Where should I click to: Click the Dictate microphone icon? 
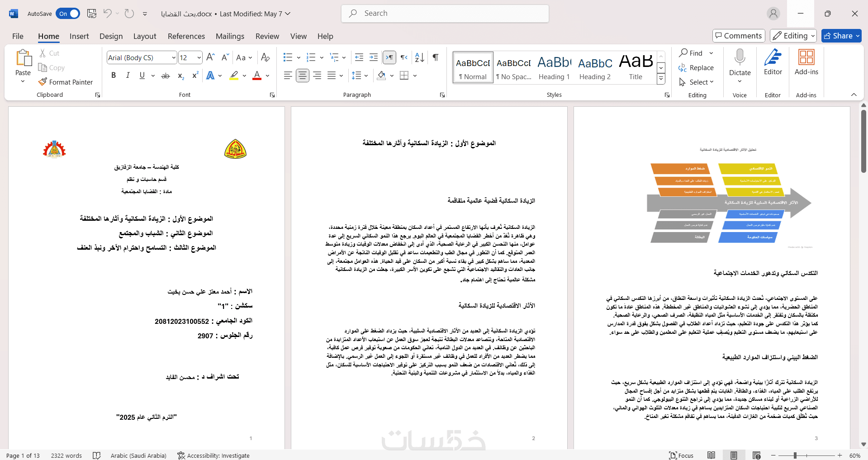(x=740, y=57)
